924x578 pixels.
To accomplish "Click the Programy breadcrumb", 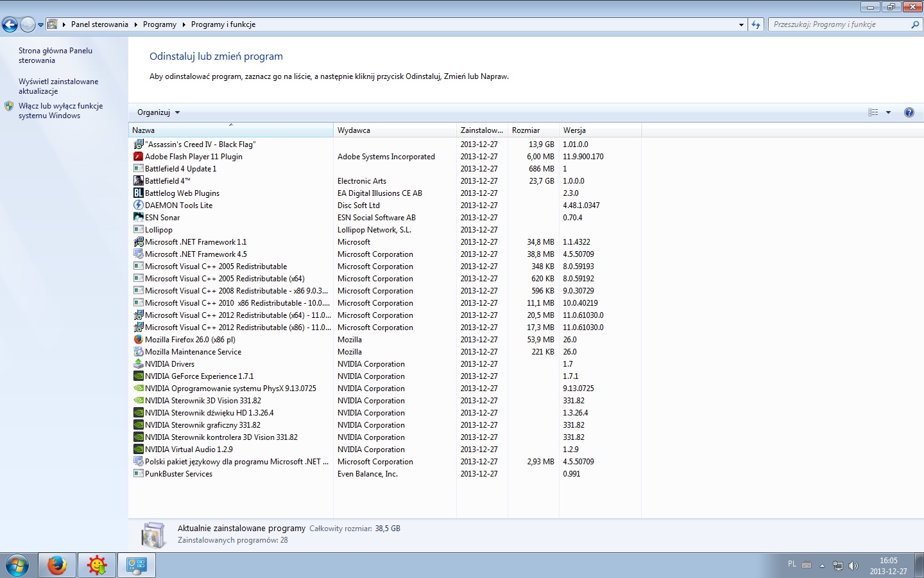I will point(160,24).
